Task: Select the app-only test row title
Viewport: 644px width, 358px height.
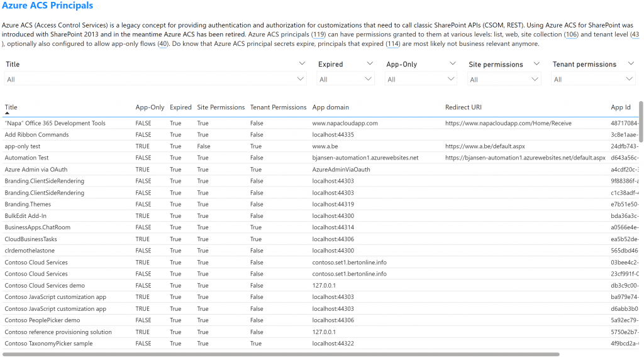Action: click(x=23, y=146)
